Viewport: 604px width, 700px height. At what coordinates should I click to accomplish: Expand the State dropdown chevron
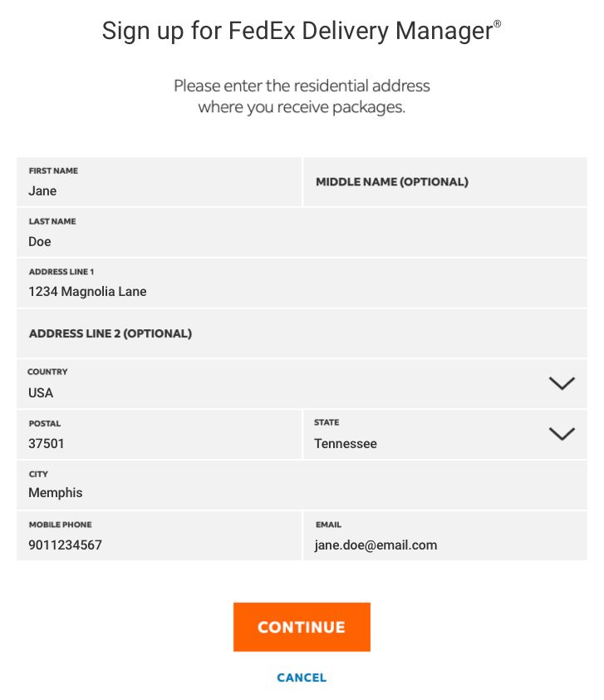tap(562, 434)
